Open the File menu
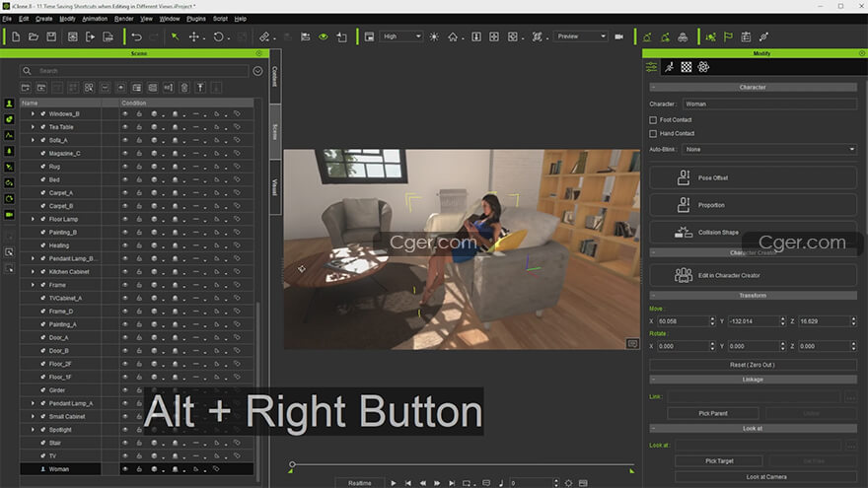 pyautogui.click(x=7, y=19)
